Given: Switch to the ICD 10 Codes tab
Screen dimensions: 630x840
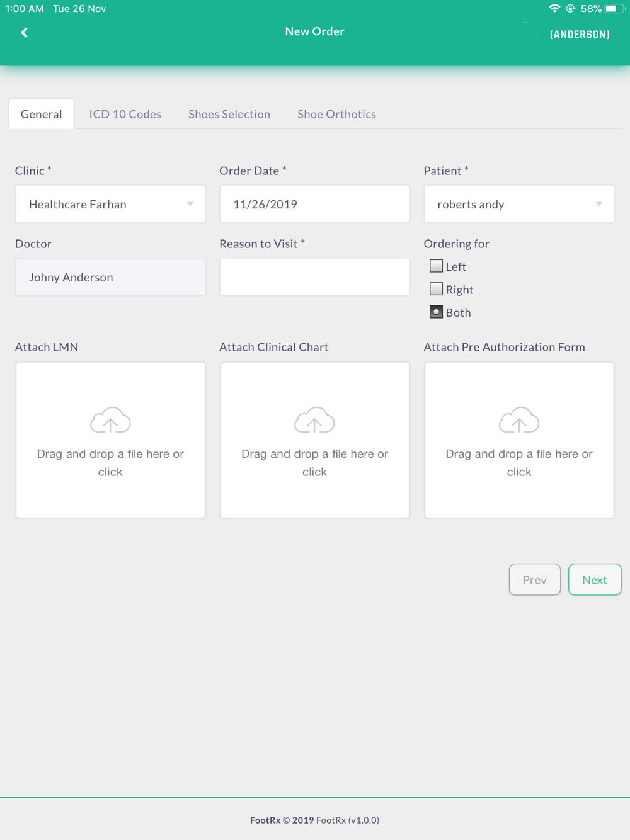Looking at the screenshot, I should [125, 114].
